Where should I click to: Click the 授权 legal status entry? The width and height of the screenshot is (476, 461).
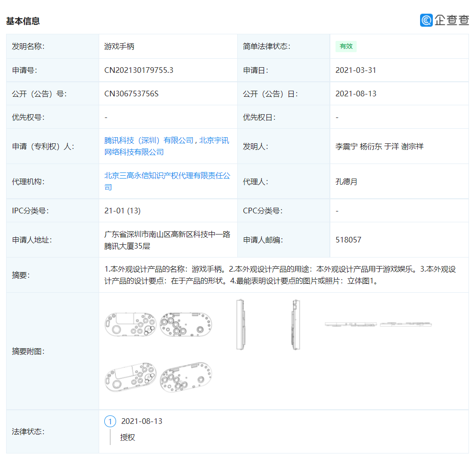[127, 437]
